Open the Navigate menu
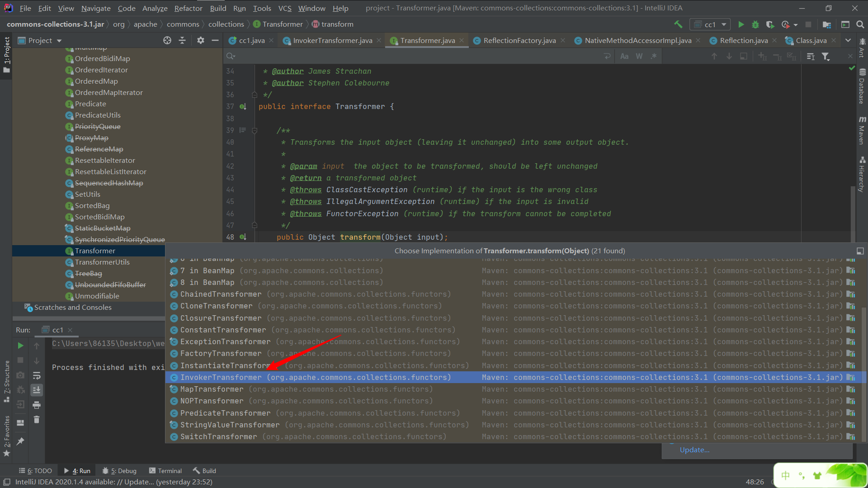The image size is (868, 488). coord(96,8)
